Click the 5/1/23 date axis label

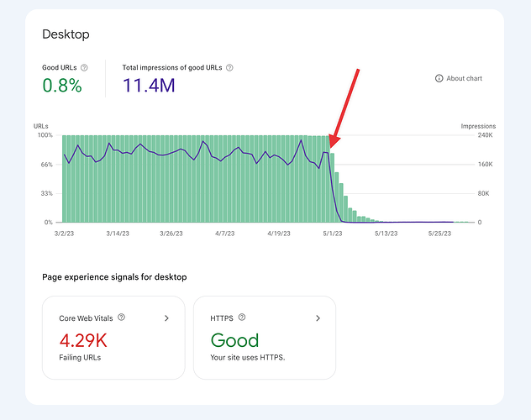[333, 234]
